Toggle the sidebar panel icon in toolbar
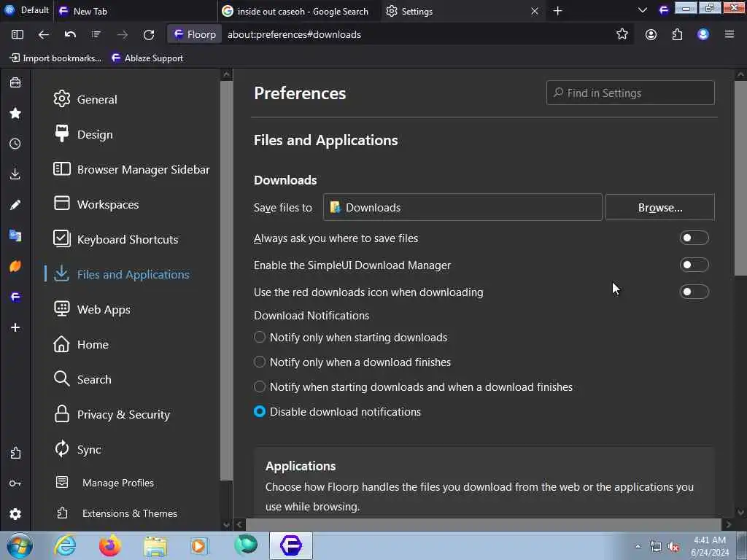The image size is (747, 560). coord(18,34)
